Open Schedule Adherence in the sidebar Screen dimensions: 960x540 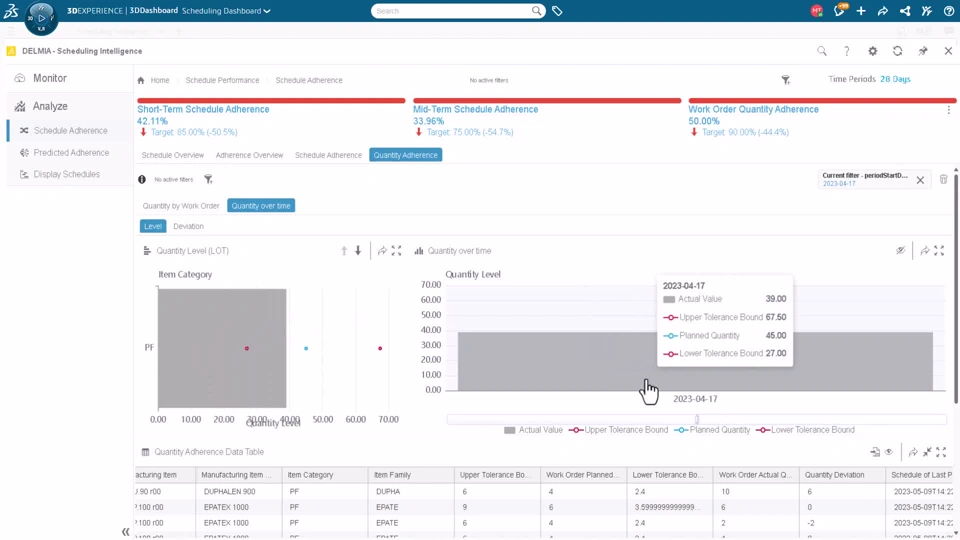[x=70, y=130]
